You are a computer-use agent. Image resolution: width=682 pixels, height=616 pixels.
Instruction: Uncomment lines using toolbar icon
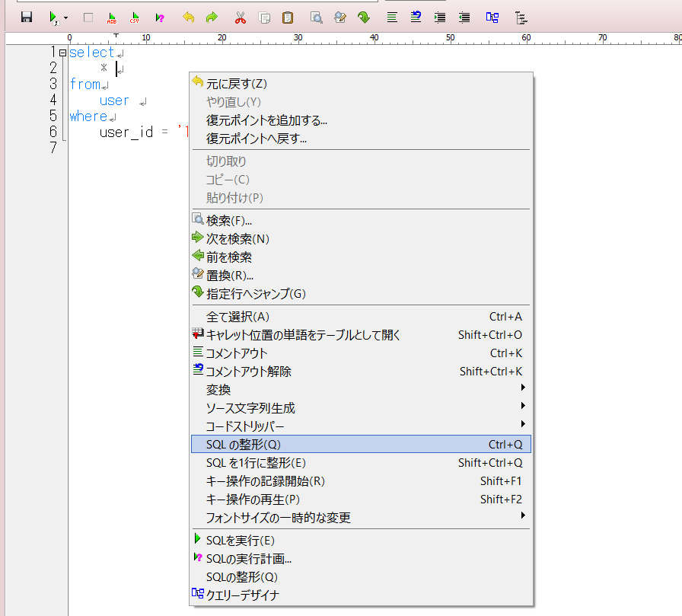coord(416,17)
